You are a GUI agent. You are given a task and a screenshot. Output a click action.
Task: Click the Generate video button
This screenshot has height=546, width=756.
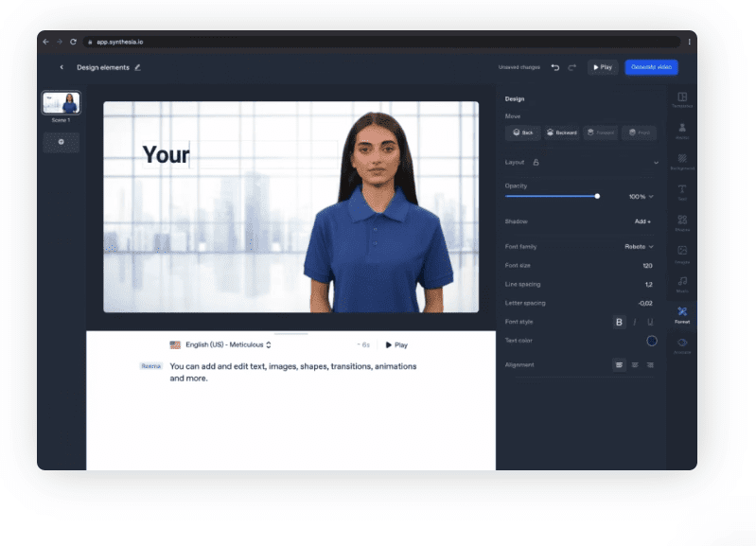point(651,67)
